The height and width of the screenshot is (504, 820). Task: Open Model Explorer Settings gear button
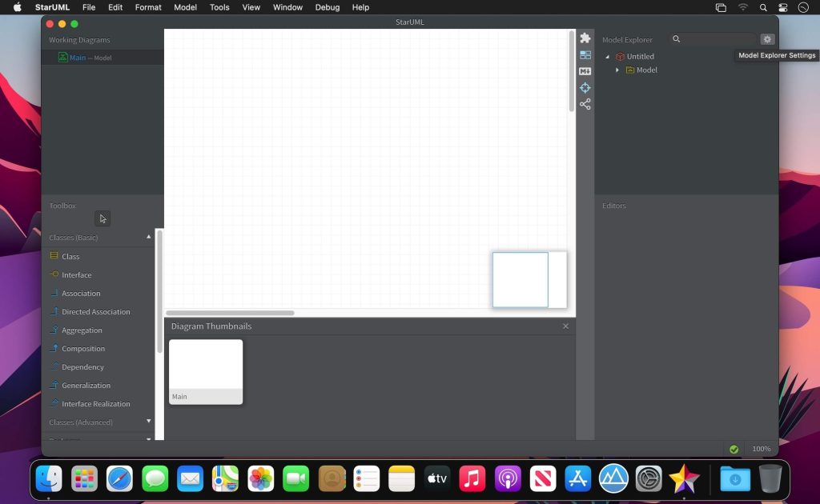click(767, 39)
